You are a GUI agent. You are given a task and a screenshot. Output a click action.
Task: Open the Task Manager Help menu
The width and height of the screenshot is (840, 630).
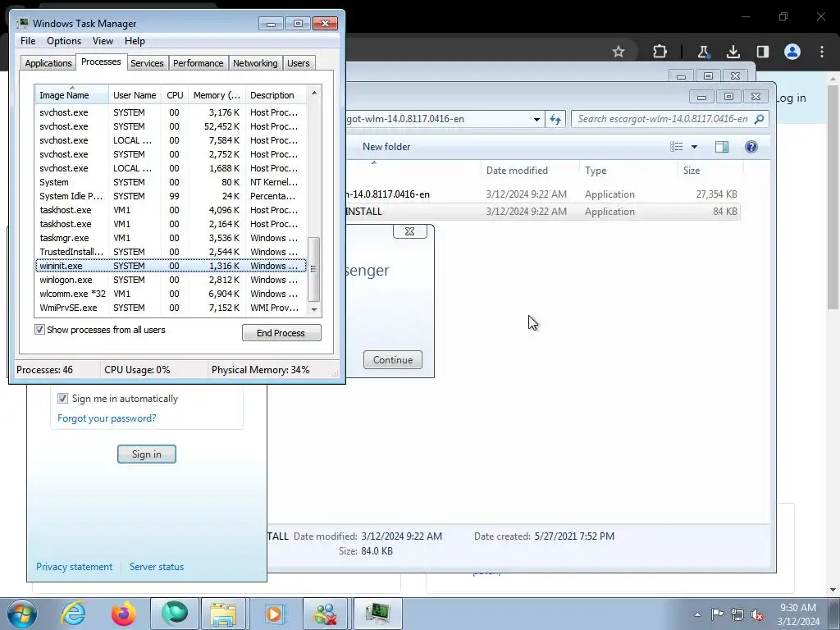tap(135, 41)
